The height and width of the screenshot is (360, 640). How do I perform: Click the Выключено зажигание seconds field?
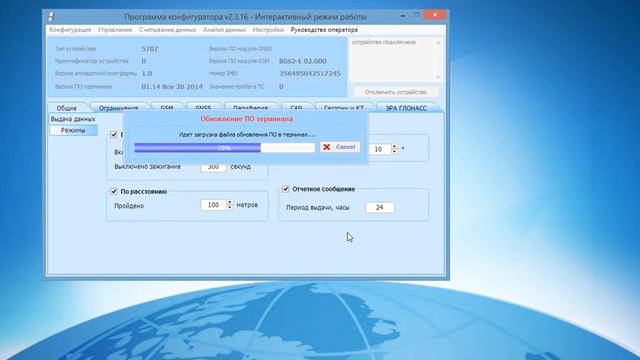(x=213, y=167)
